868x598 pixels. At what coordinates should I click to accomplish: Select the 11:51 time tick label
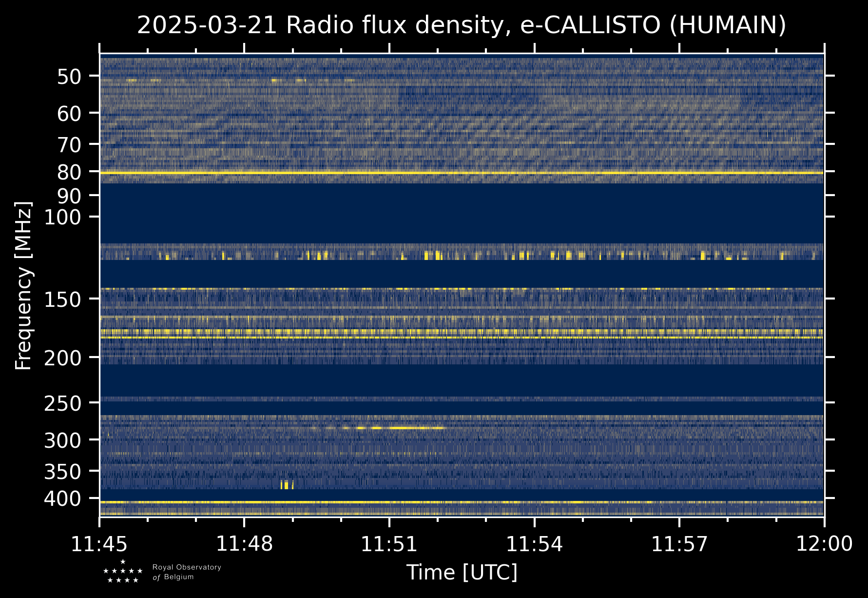[x=389, y=544]
